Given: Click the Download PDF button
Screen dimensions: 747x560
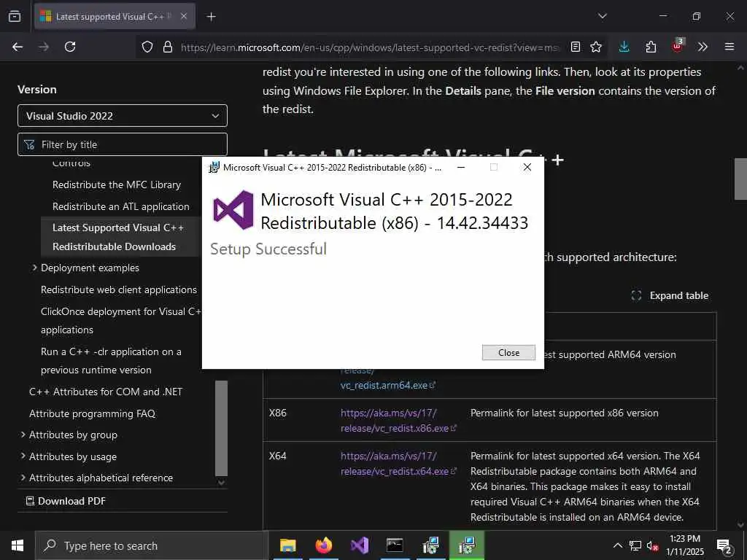Looking at the screenshot, I should coord(66,501).
